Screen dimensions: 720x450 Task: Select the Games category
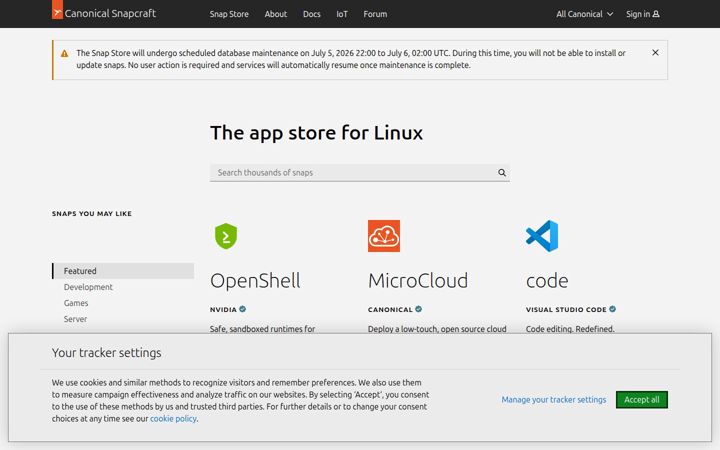point(76,303)
